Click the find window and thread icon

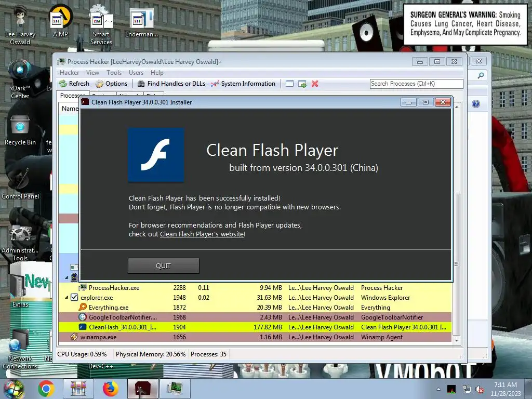[302, 84]
